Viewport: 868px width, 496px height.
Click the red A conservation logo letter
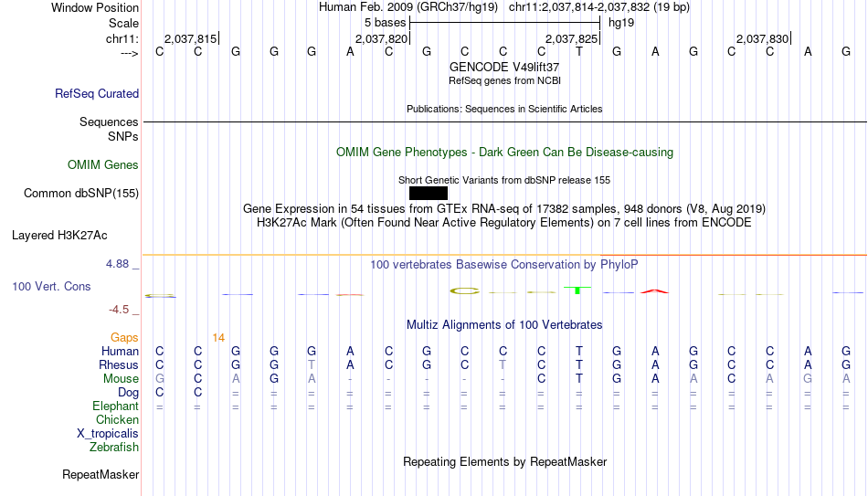pyautogui.click(x=654, y=291)
